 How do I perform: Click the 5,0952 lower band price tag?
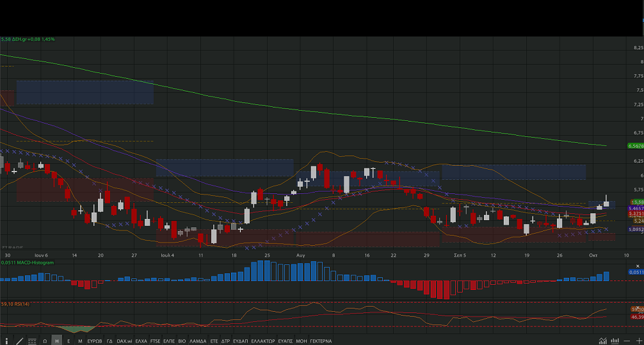(x=636, y=229)
